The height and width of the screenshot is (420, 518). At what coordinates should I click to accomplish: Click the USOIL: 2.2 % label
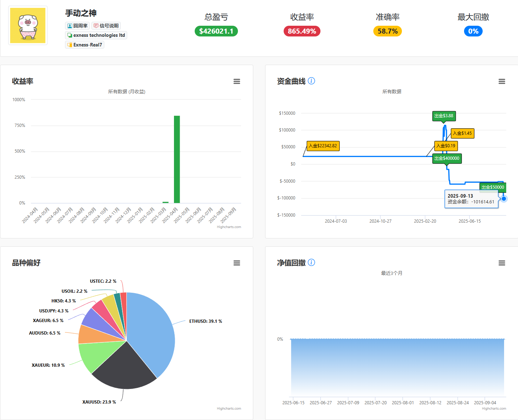pos(75,291)
